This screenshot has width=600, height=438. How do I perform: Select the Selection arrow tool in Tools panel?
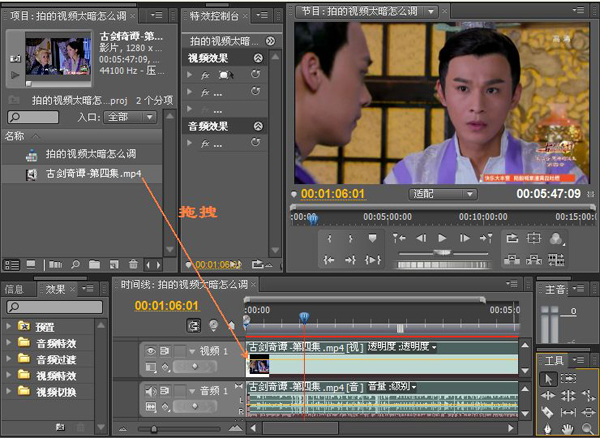[x=548, y=379]
